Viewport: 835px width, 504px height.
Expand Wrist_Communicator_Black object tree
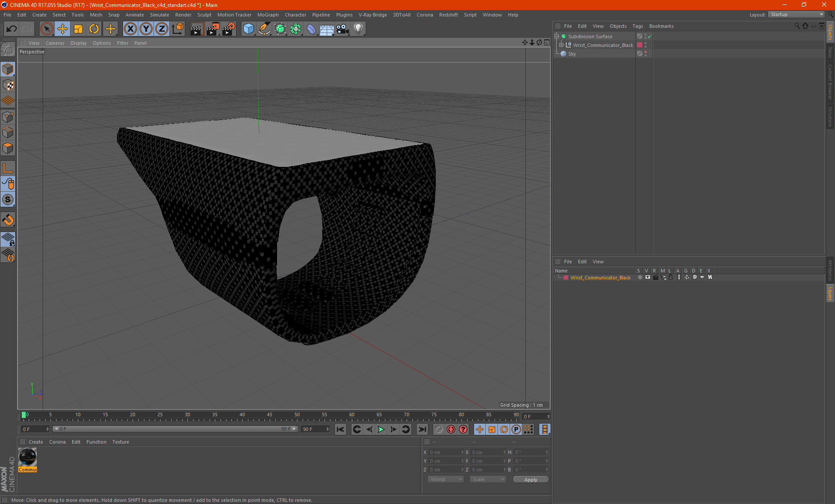tap(561, 45)
